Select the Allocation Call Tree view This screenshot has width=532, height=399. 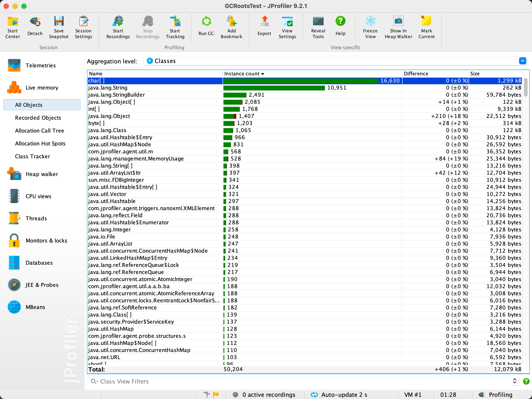click(39, 131)
